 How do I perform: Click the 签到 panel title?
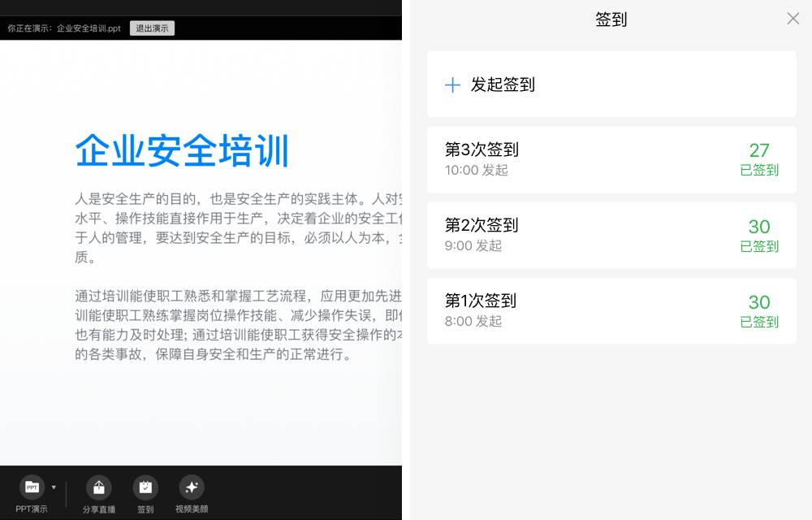tap(611, 19)
